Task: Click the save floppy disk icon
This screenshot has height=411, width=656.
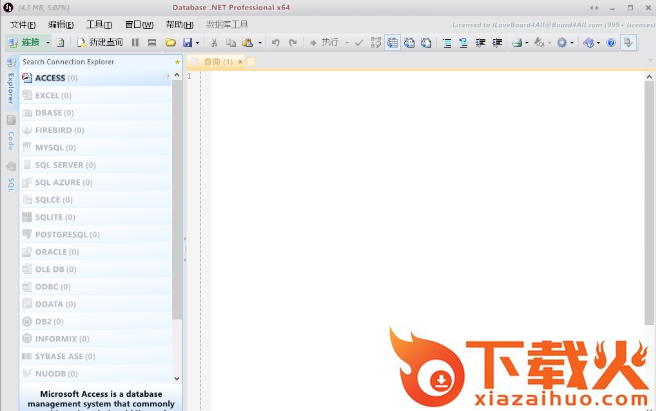Action: (186, 43)
